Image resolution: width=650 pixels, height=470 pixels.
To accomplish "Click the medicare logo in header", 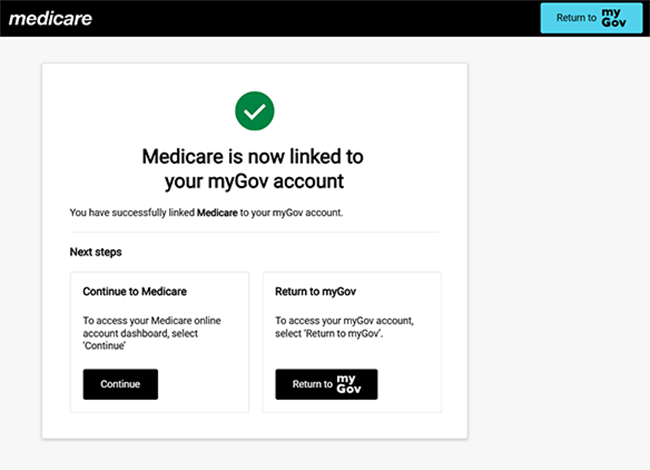I will [x=50, y=18].
